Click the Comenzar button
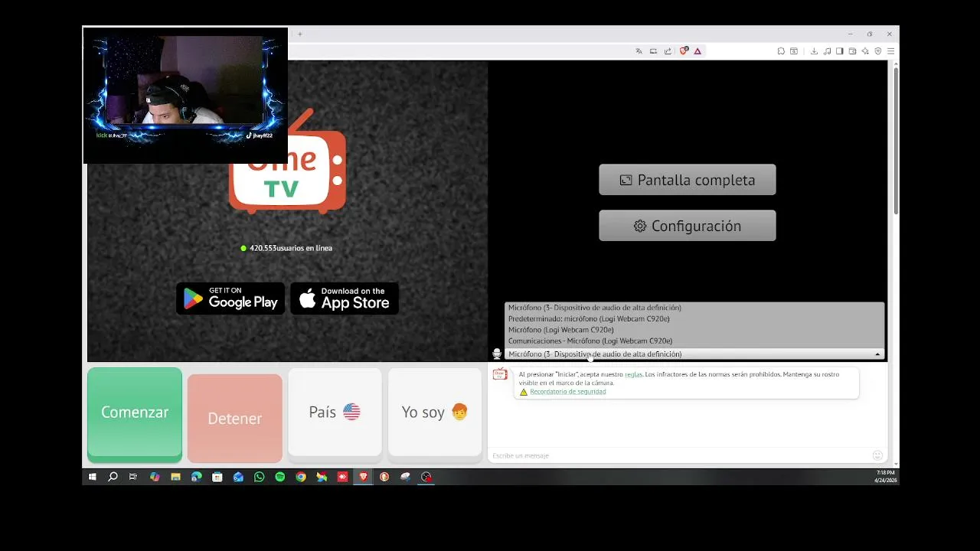 click(135, 412)
